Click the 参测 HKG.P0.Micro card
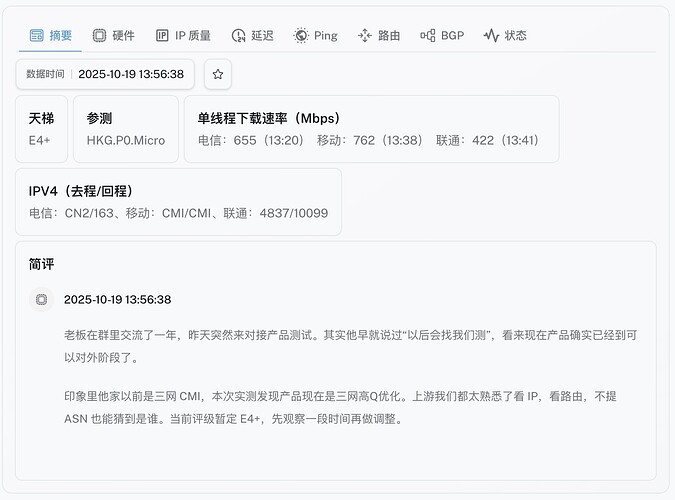Image resolution: width=675 pixels, height=500 pixels. 126,129
